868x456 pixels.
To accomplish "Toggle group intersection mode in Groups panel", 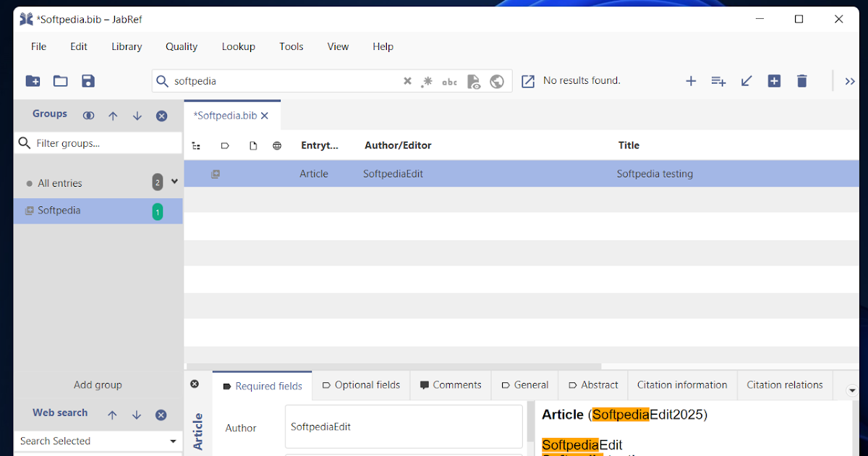I will (x=88, y=116).
